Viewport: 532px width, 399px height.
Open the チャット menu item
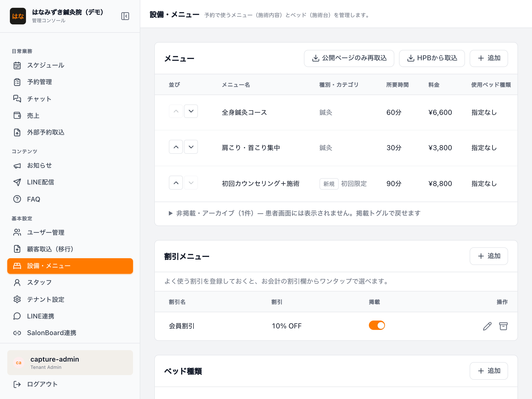[x=70, y=99]
